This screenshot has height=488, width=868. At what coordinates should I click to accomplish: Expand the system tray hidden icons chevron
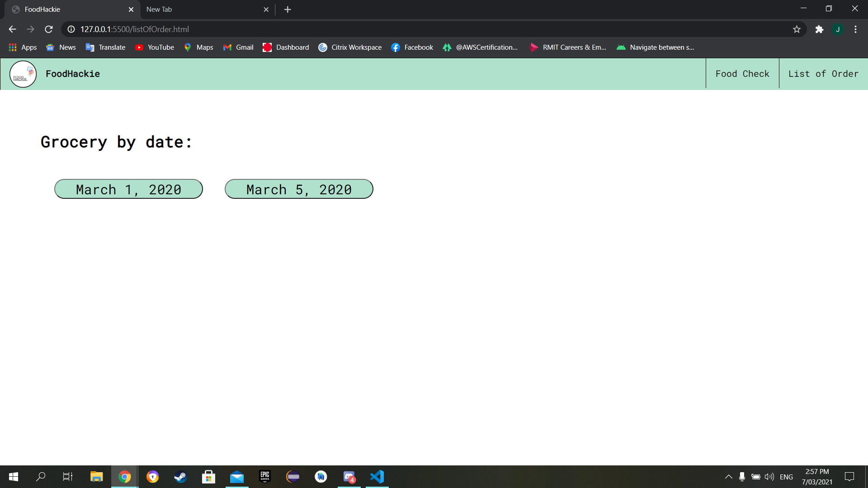coord(728,477)
